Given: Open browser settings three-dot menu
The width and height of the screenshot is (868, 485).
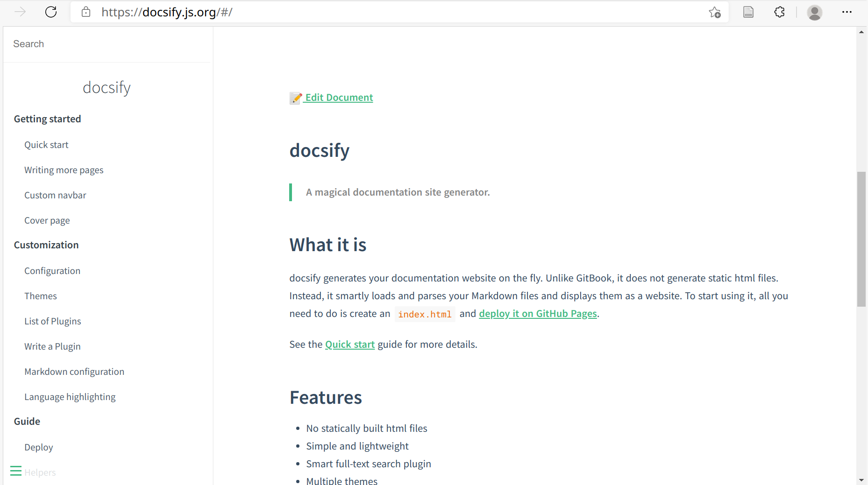Looking at the screenshot, I should (x=847, y=12).
